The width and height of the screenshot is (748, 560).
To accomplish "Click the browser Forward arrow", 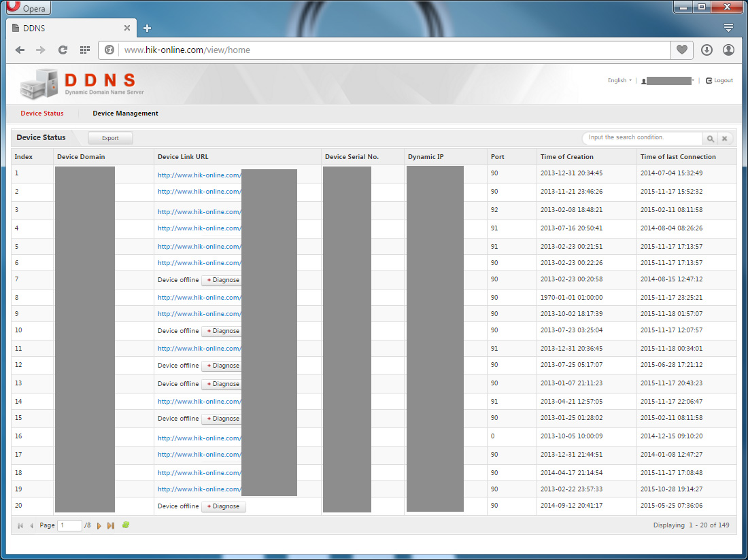I will (41, 50).
